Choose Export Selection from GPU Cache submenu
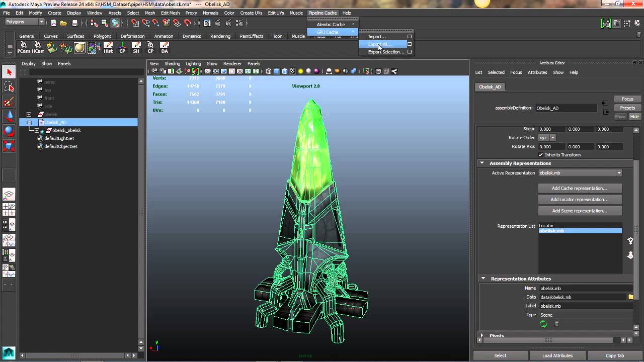The height and width of the screenshot is (362, 644). 385,52
